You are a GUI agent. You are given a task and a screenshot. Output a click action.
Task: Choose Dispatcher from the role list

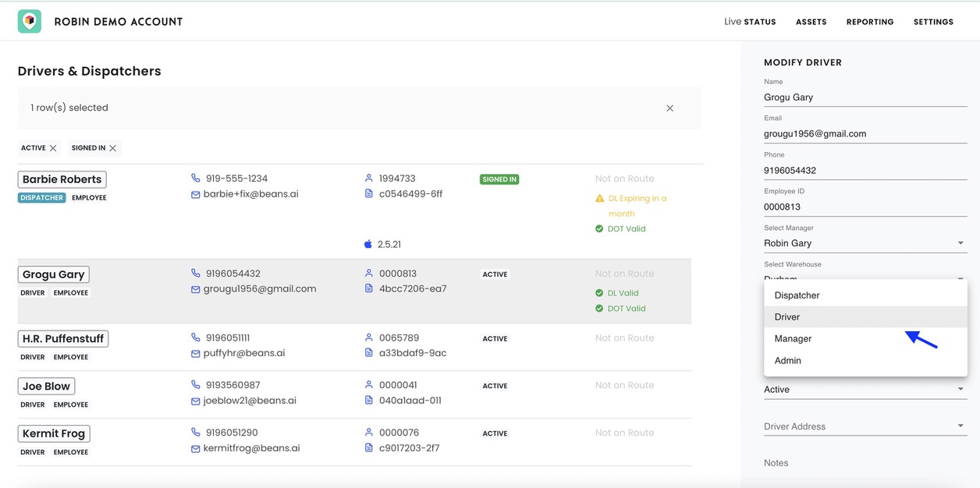tap(865, 295)
